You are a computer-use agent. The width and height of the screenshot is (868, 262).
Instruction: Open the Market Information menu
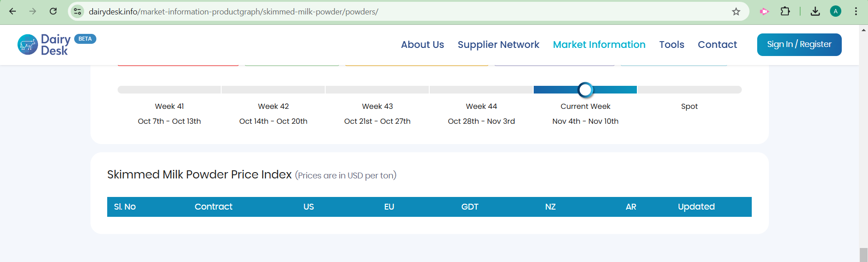point(599,45)
